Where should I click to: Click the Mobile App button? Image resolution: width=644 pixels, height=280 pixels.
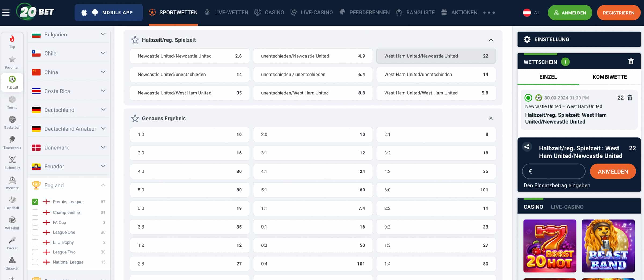click(109, 13)
